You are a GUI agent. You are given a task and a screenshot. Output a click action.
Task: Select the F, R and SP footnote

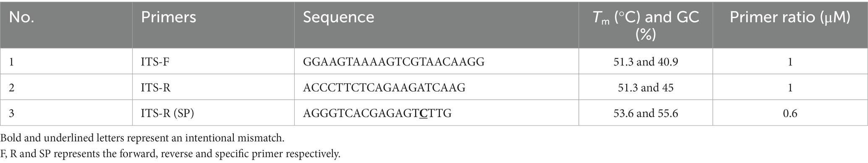[x=170, y=154]
